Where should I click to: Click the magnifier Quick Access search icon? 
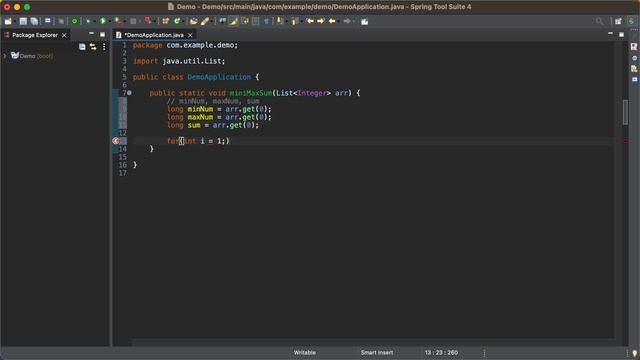[x=599, y=21]
